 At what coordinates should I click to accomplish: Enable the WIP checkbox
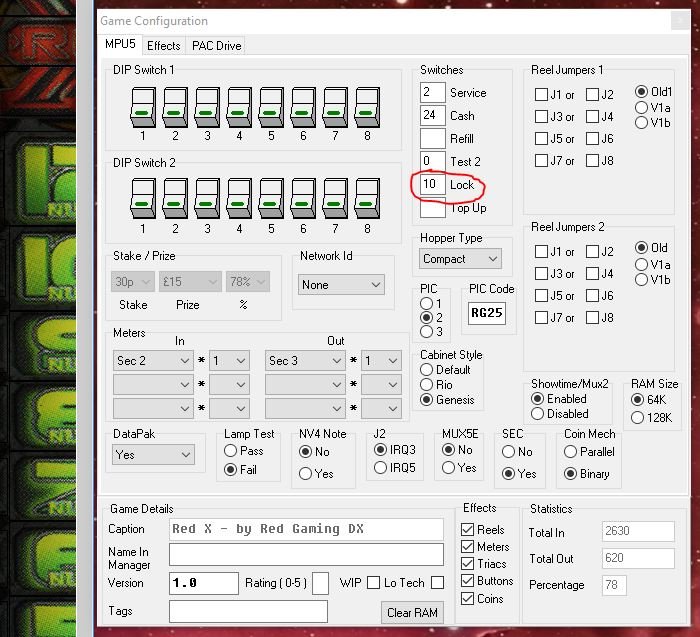372,583
